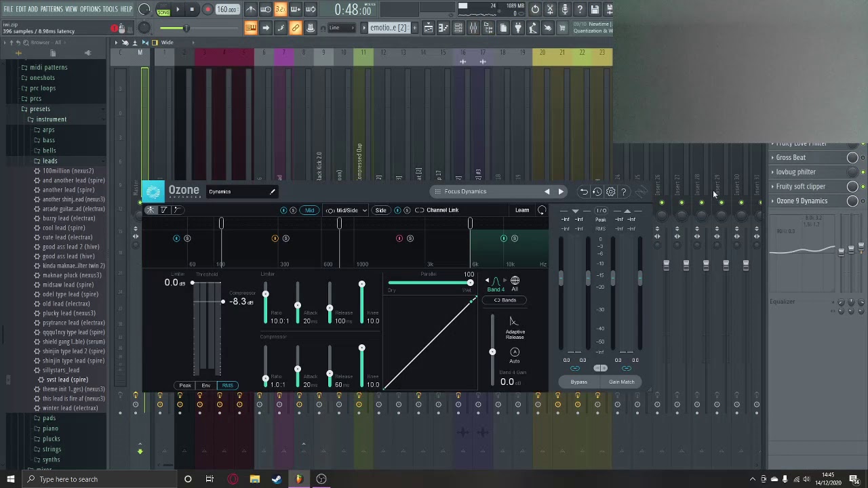
Task: Toggle band 1 bypass in Ozone
Action: coord(176,239)
